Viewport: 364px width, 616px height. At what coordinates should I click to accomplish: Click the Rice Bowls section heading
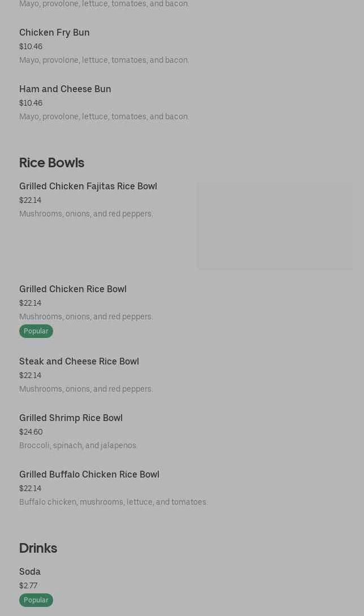[x=51, y=163]
